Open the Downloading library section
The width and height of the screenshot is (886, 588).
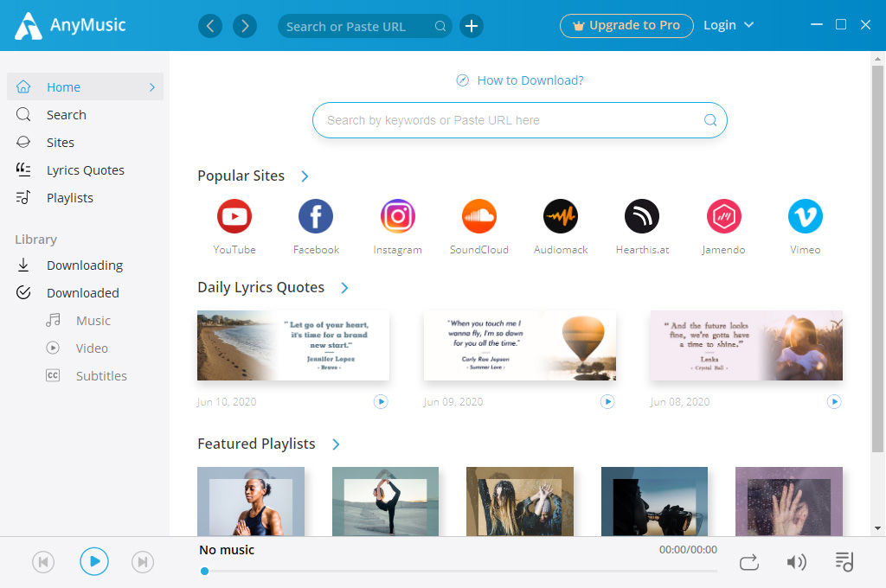(x=86, y=265)
